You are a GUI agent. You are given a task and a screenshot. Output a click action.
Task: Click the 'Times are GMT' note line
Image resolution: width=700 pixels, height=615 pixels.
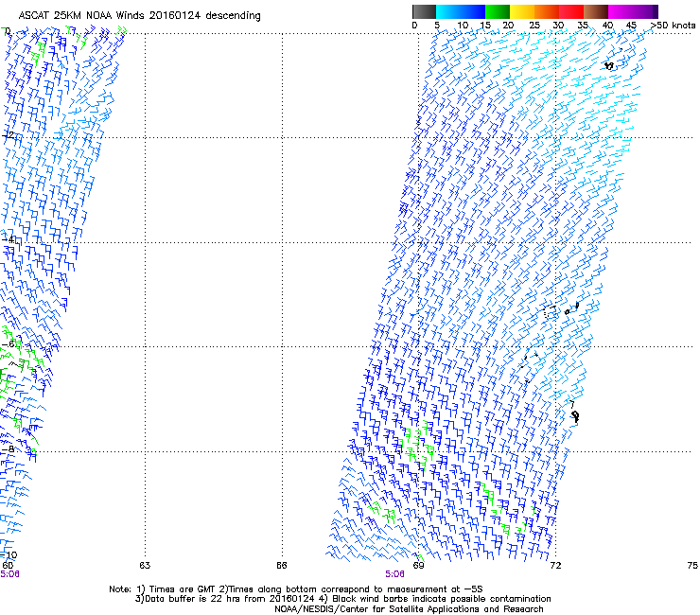296,589
